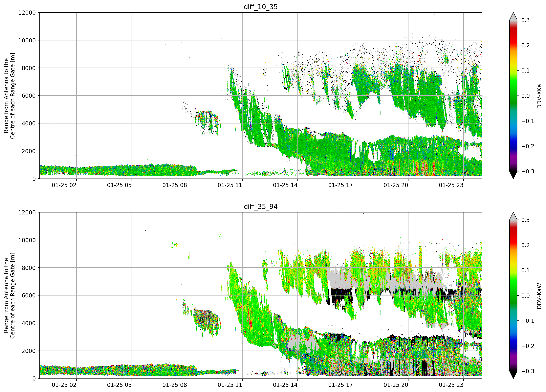Click the 12000 y-tick in diff_10_35

(27, 13)
